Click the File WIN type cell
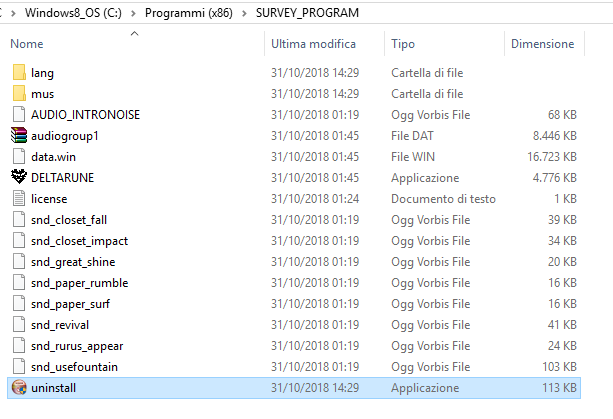This screenshot has width=613, height=419. (x=413, y=157)
